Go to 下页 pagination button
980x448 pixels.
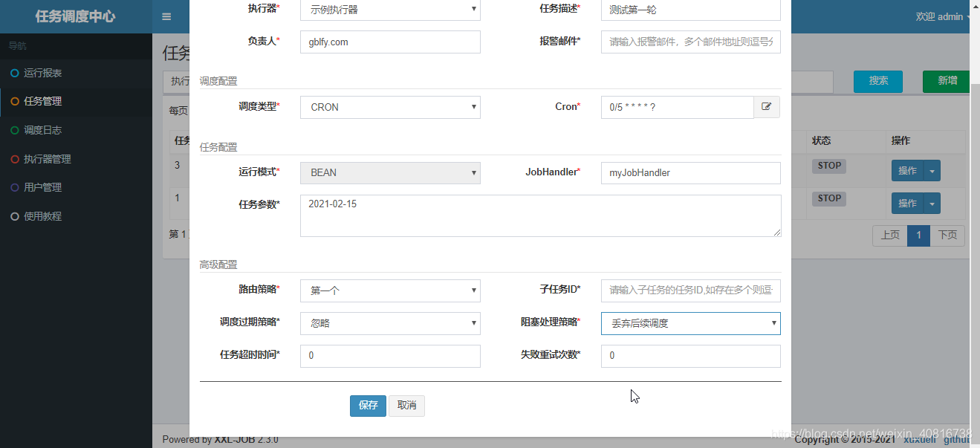click(x=947, y=236)
